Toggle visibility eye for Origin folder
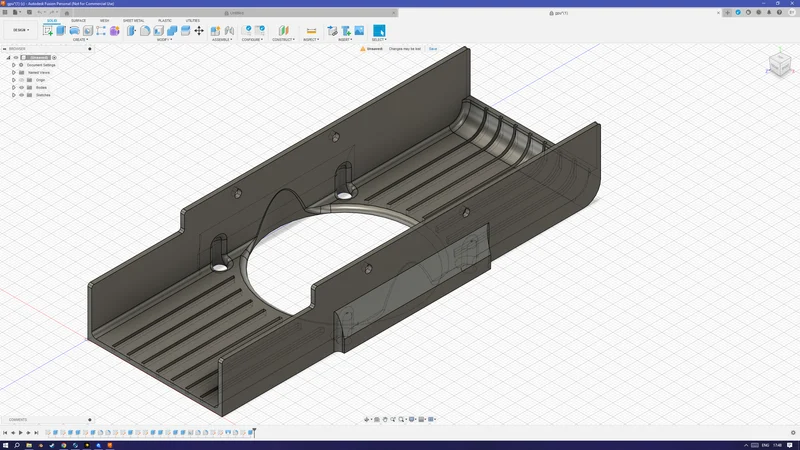The image size is (800, 450). pos(21,80)
